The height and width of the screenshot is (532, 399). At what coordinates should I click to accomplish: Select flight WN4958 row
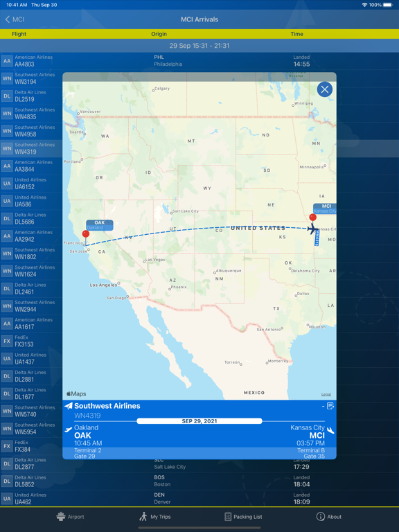click(x=31, y=131)
